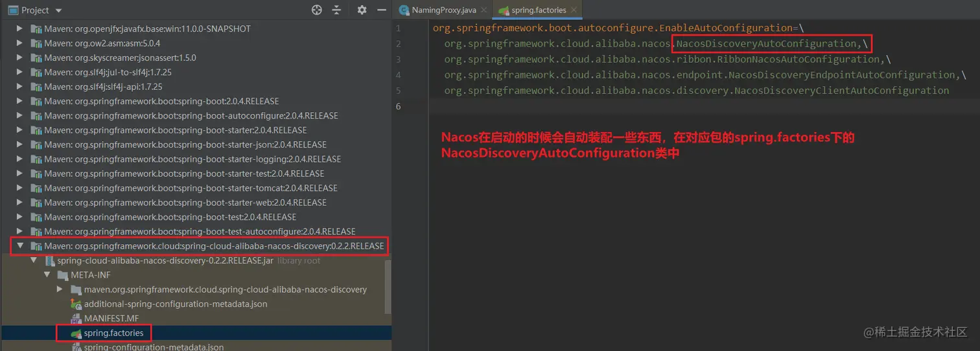Expand Maven org.openjfx javafx.base node

[19, 28]
